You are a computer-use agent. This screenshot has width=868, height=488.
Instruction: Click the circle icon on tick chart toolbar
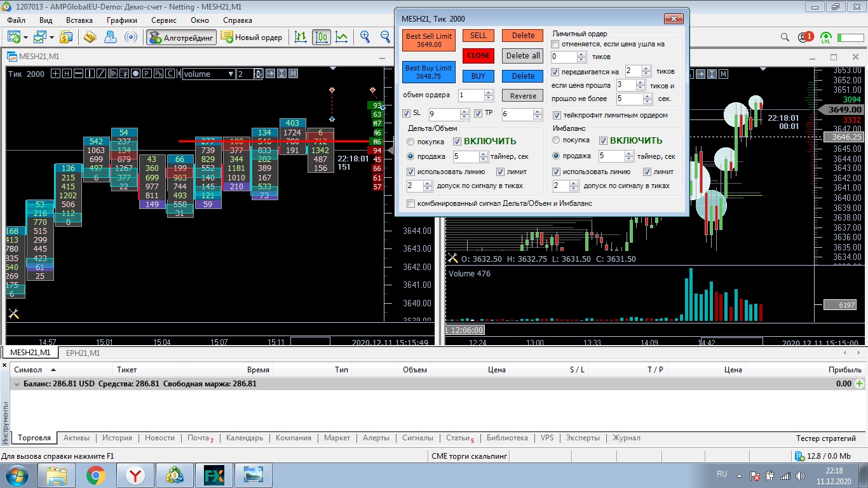point(135,74)
